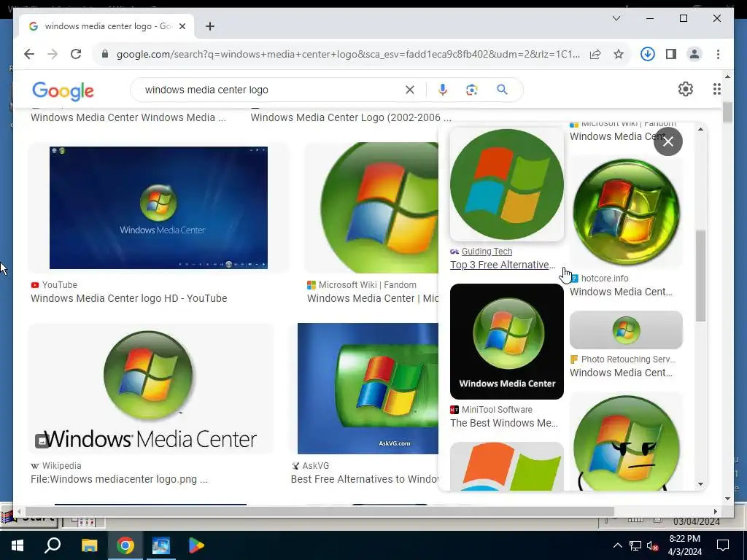This screenshot has width=747, height=560.
Task: Open Windows Media Center logo HD - YouTube
Action: point(128,298)
